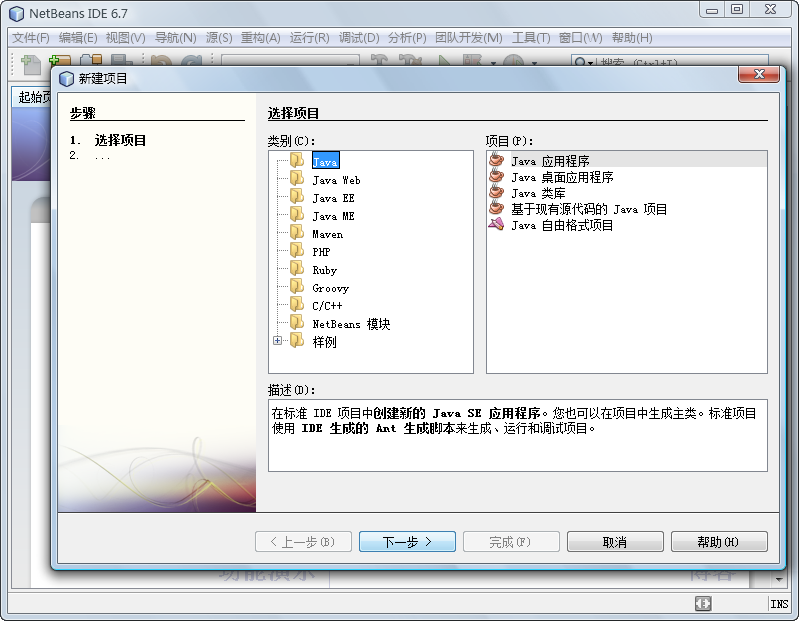Choose the Java desktop application icon
799x621 pixels.
(496, 177)
